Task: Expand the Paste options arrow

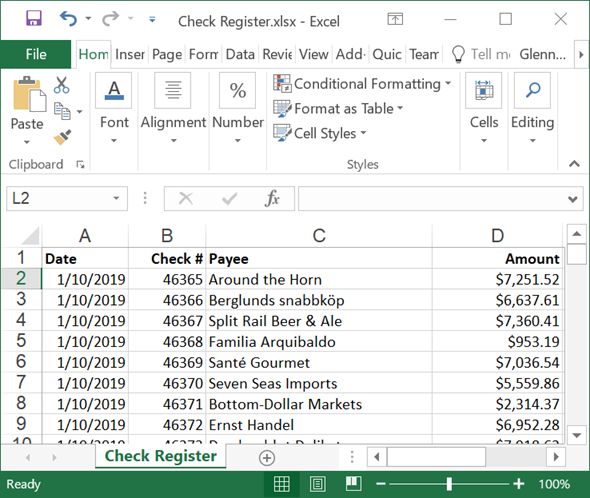Action: click(27, 142)
